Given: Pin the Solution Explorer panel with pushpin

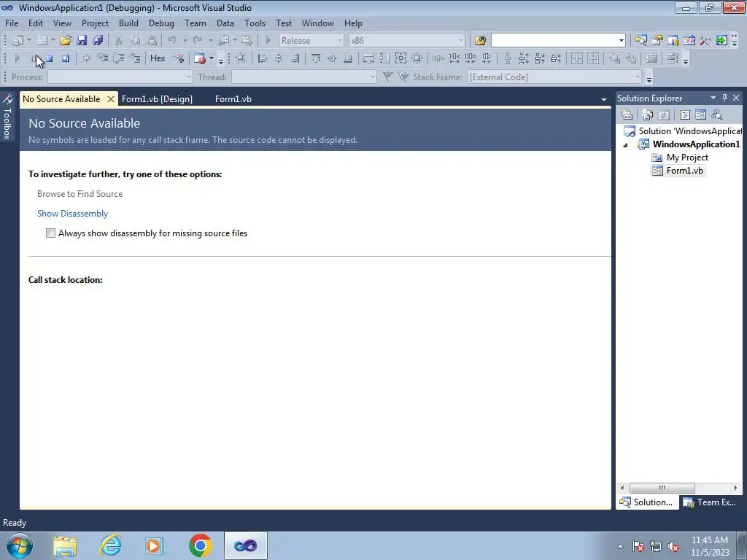Looking at the screenshot, I should coord(724,98).
